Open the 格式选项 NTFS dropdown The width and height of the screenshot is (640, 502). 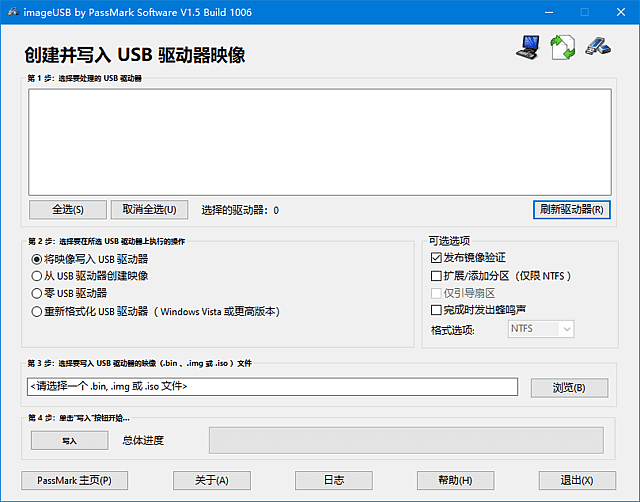(541, 329)
